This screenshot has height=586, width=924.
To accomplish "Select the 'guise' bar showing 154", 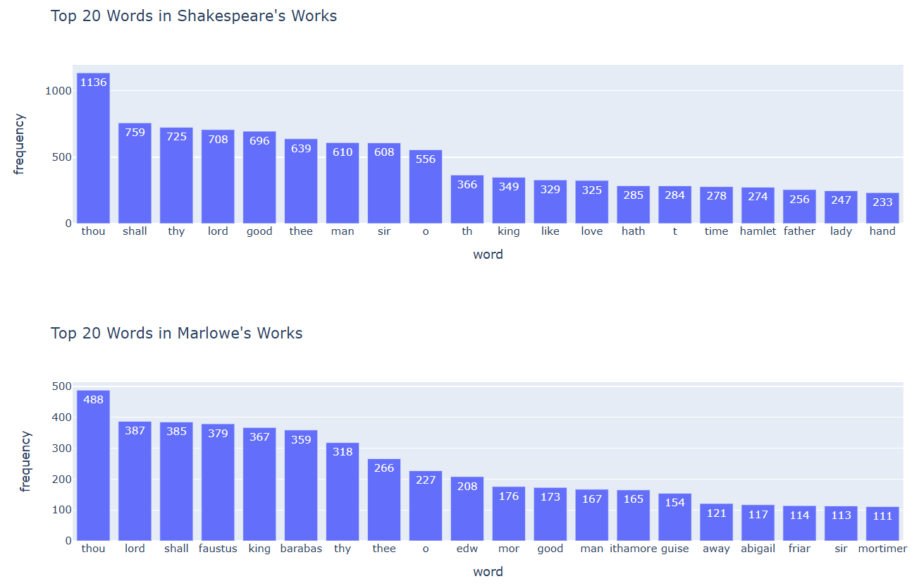I will click(x=674, y=517).
